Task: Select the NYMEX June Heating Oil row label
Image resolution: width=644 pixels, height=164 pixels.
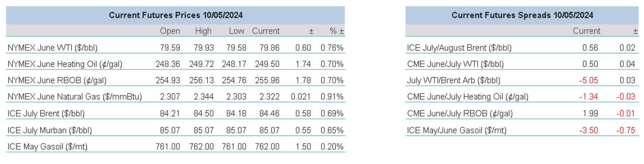Action: pyautogui.click(x=65, y=64)
